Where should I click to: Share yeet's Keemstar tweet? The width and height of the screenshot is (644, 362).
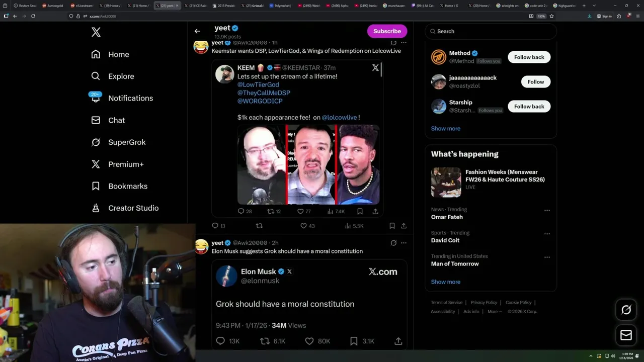click(x=404, y=226)
